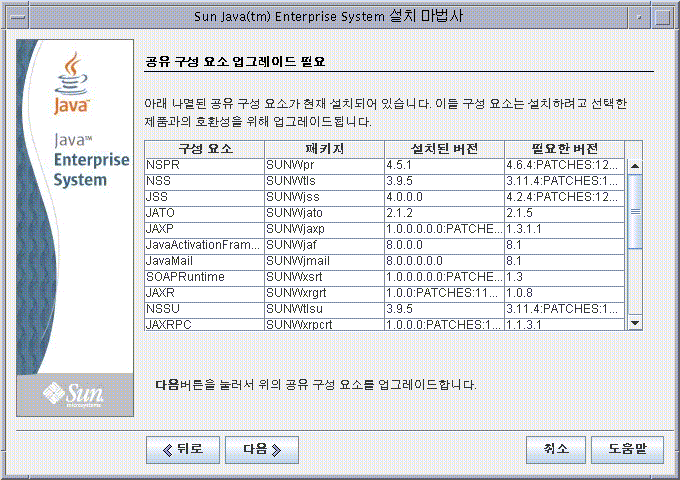This screenshot has width=680, height=480.
Task: Click installed version 1.0.0:PATCHES:11... cell
Action: coord(445,293)
